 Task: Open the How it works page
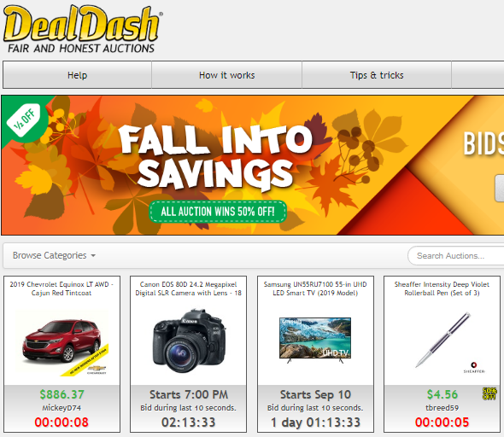tap(226, 75)
